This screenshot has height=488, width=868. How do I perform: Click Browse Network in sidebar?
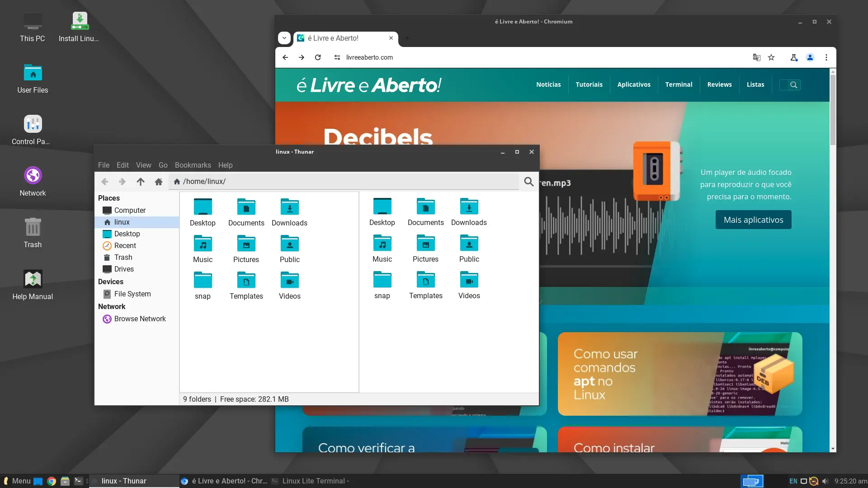point(140,319)
